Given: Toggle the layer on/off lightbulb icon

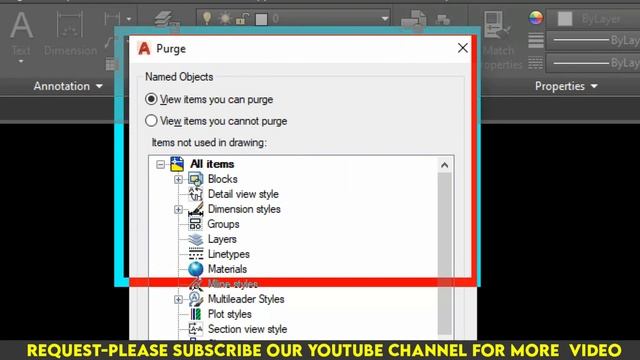Looking at the screenshot, I should (207, 18).
